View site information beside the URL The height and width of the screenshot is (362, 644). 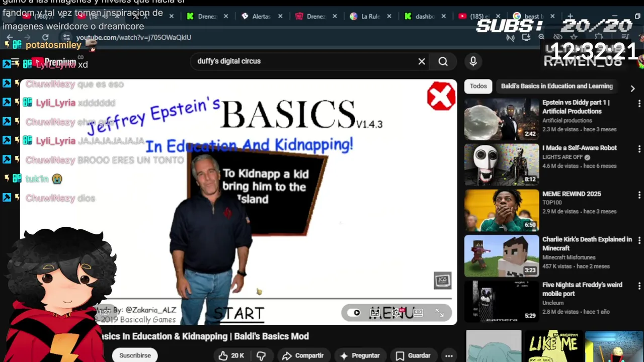[66, 37]
